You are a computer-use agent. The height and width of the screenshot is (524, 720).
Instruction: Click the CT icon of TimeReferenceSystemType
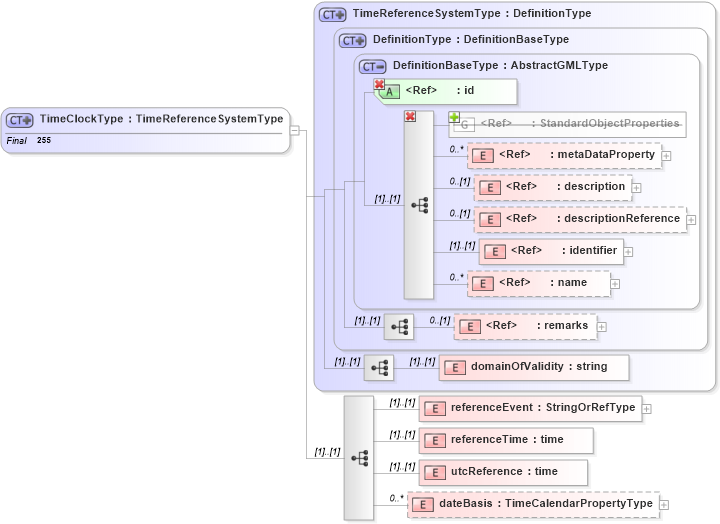coord(332,15)
